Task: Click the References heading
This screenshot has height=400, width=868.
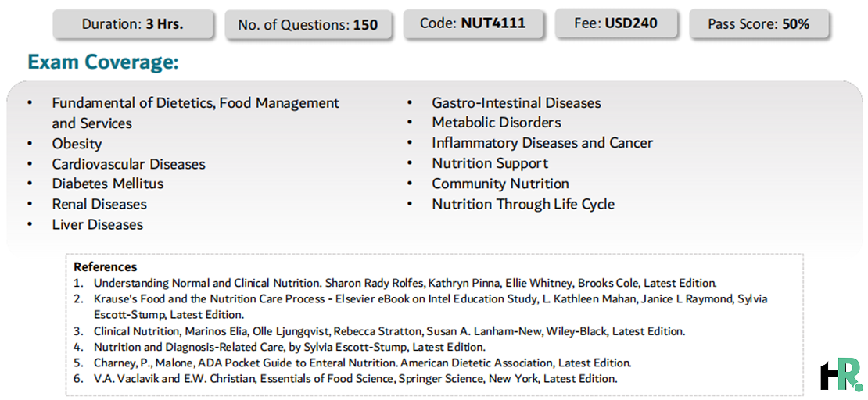Action: pos(106,266)
